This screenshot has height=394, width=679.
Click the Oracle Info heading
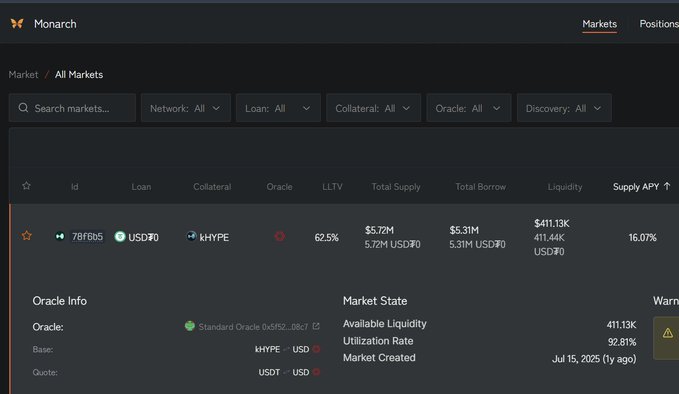[x=60, y=301]
